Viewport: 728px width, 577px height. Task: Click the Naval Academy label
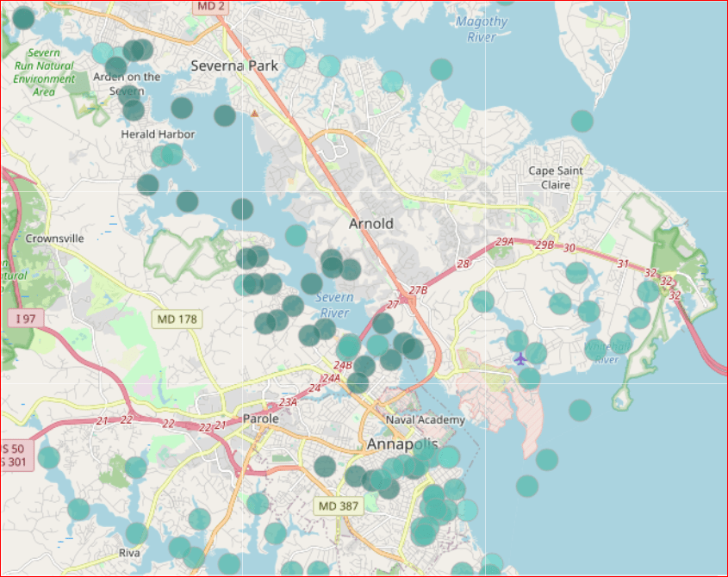[x=426, y=420]
